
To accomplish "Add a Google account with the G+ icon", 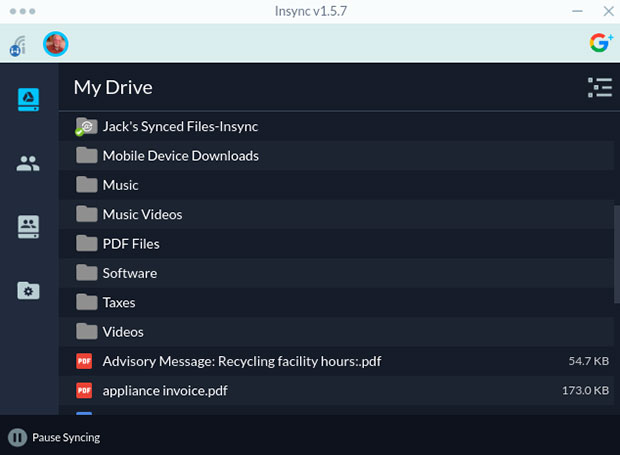I will pyautogui.click(x=601, y=43).
